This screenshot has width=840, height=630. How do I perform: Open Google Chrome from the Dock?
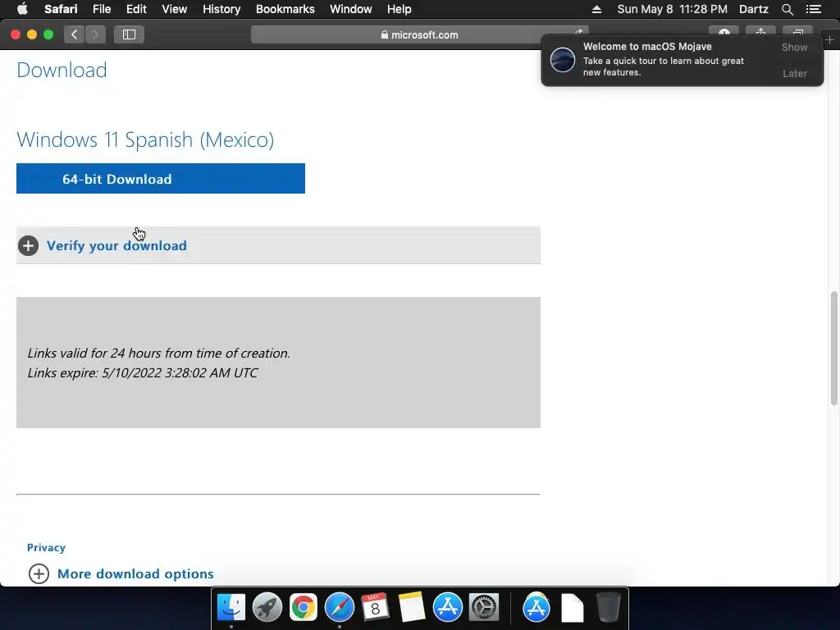tap(304, 608)
